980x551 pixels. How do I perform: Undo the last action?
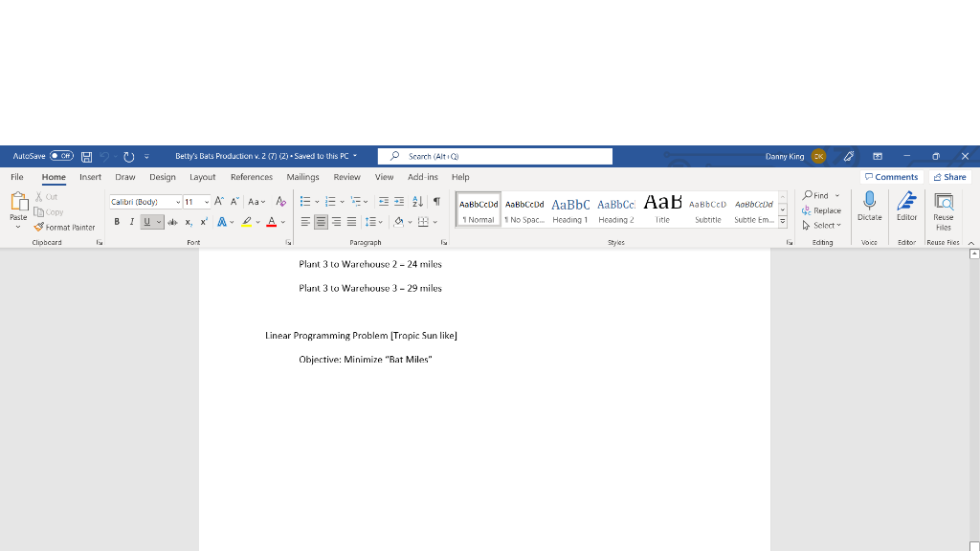[104, 156]
